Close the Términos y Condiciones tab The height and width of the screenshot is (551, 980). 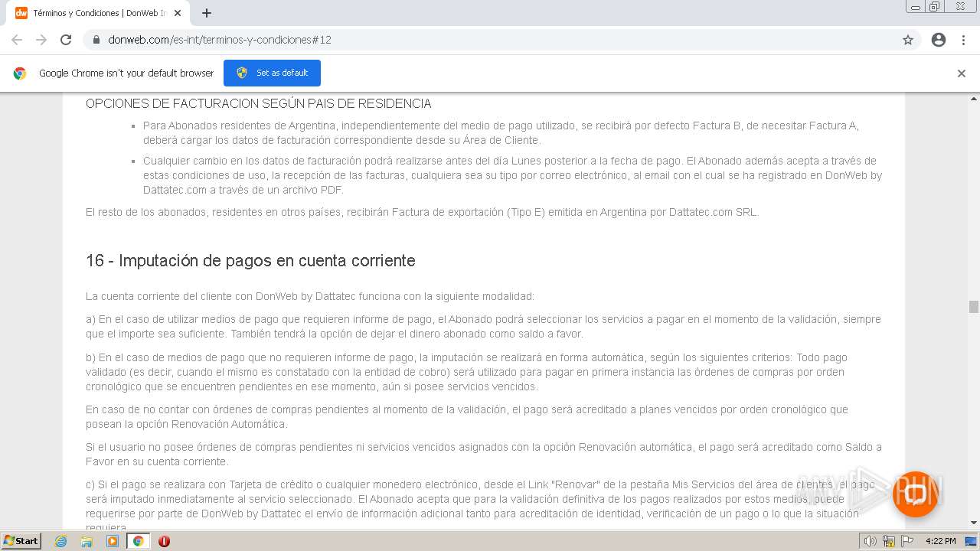click(x=178, y=13)
